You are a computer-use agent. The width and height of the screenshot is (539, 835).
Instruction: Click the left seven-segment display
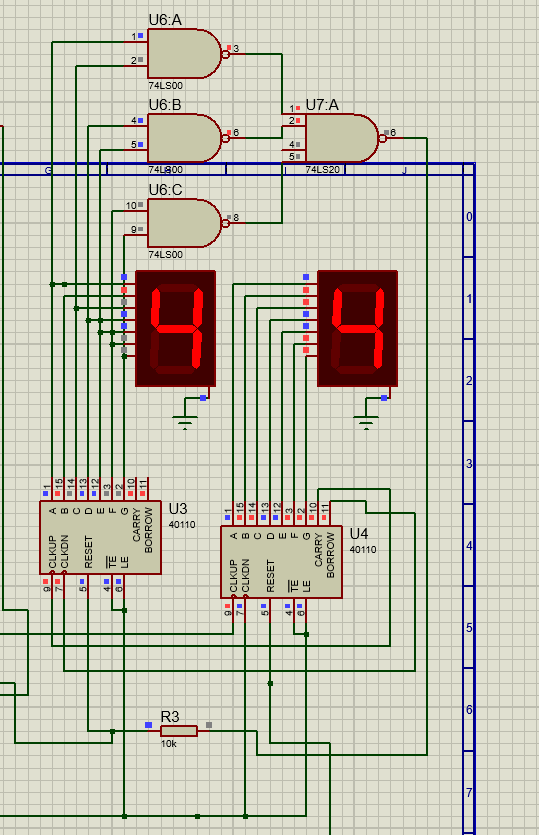176,328
